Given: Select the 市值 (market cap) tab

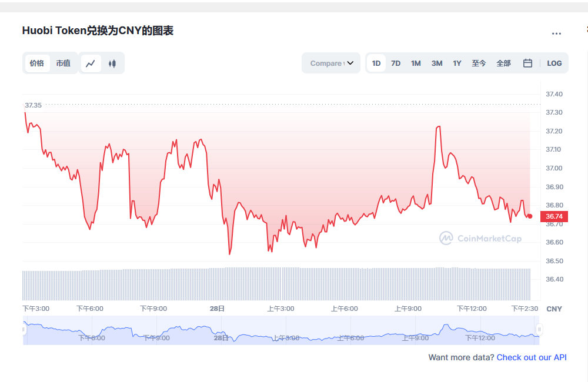Looking at the screenshot, I should [x=64, y=63].
